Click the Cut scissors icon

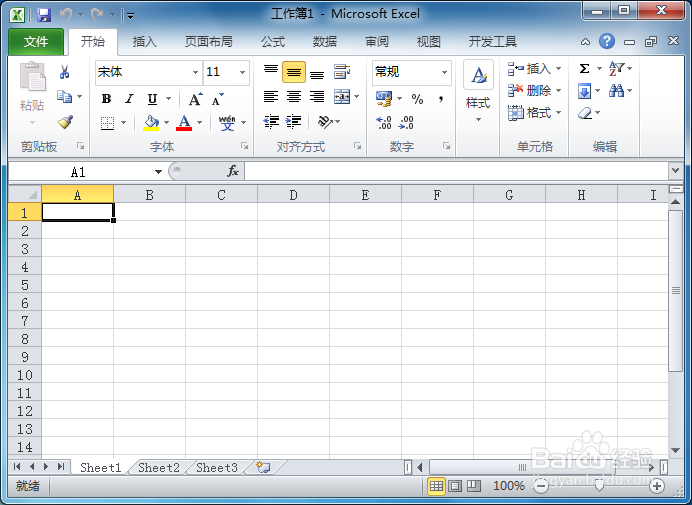point(64,72)
